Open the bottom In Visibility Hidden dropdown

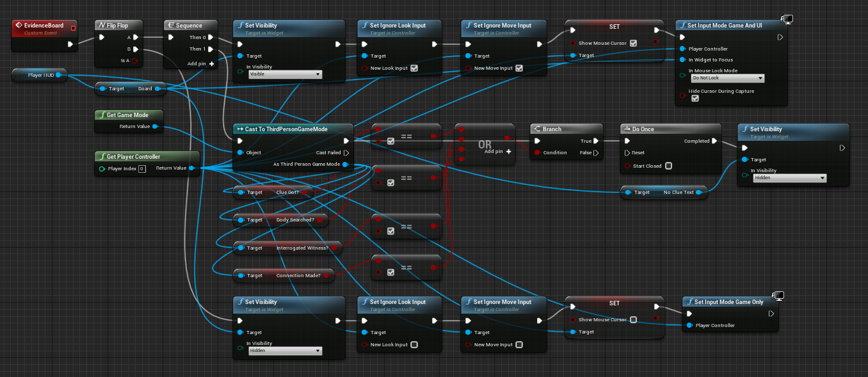(285, 351)
